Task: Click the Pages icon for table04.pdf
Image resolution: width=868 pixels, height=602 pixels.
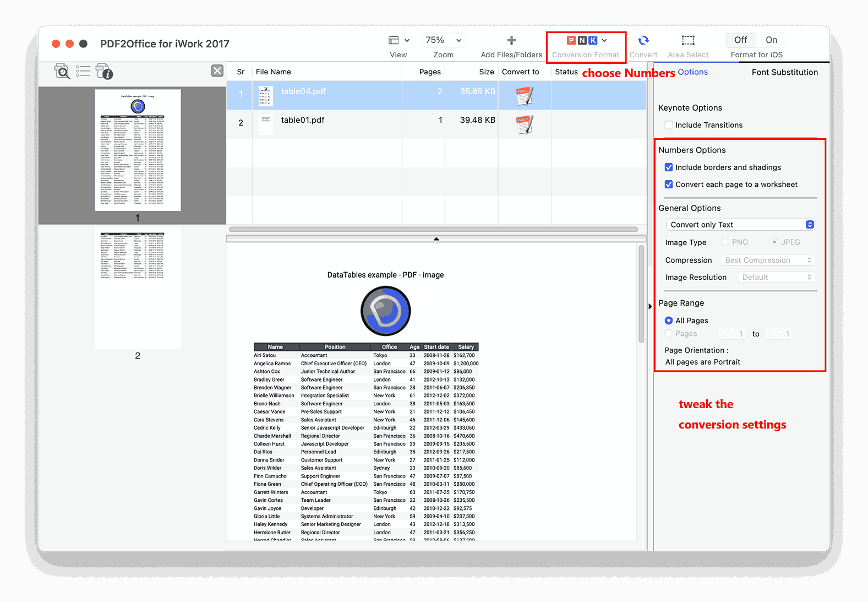Action: 525,95
